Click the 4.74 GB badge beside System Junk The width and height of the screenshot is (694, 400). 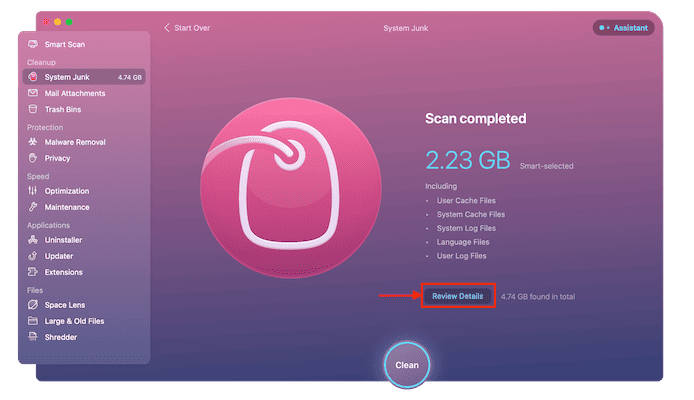130,77
